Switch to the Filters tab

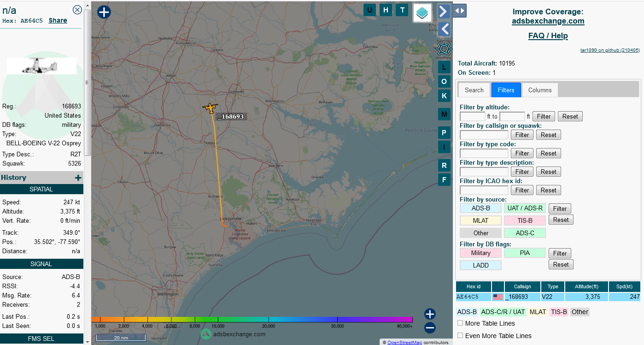pos(506,90)
